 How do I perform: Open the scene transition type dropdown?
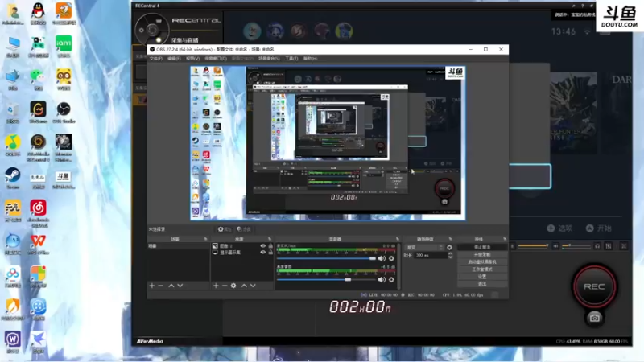[425, 248]
